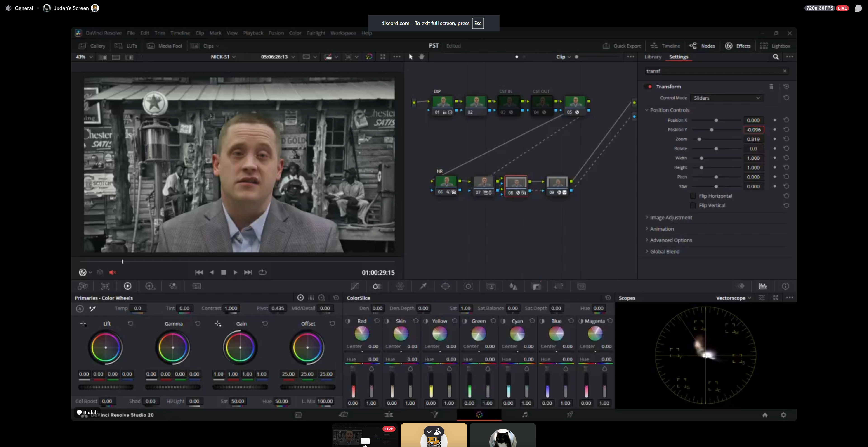
Task: Open the Curves palette icon
Action: point(355,286)
